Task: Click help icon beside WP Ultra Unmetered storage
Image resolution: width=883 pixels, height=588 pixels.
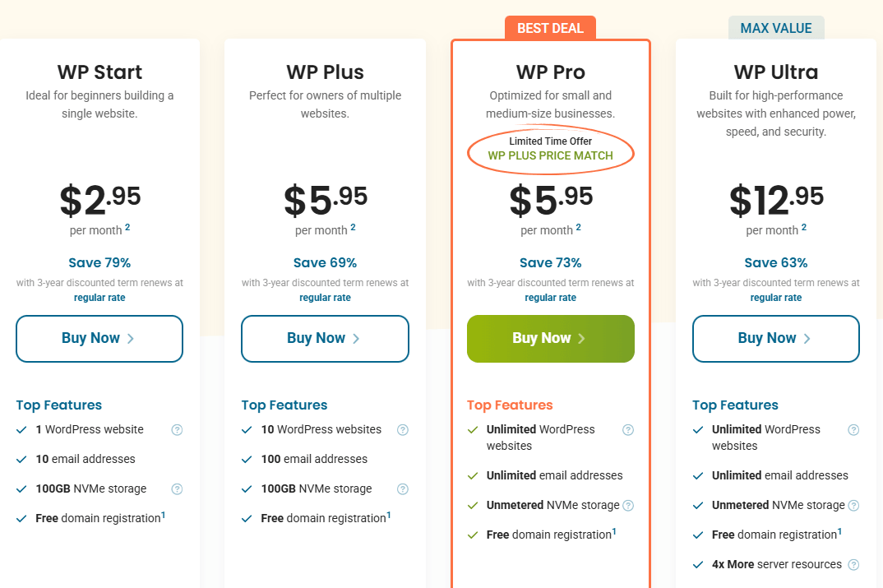Action: (853, 505)
